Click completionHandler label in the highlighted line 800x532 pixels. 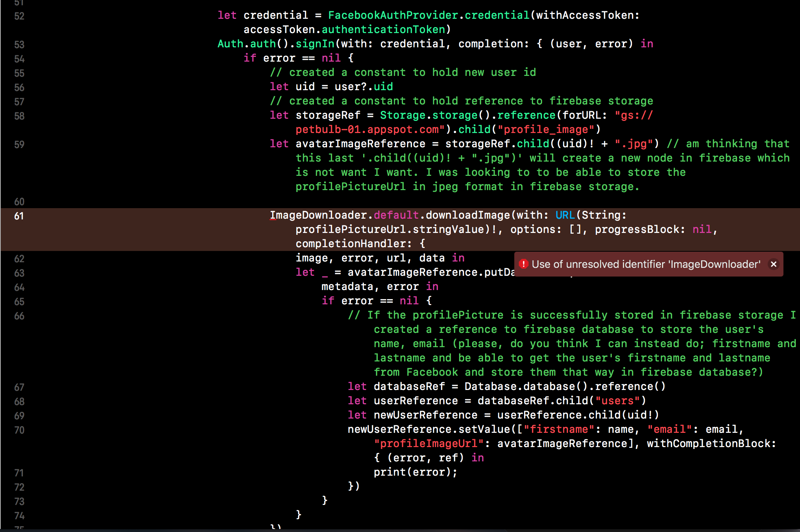coord(351,243)
